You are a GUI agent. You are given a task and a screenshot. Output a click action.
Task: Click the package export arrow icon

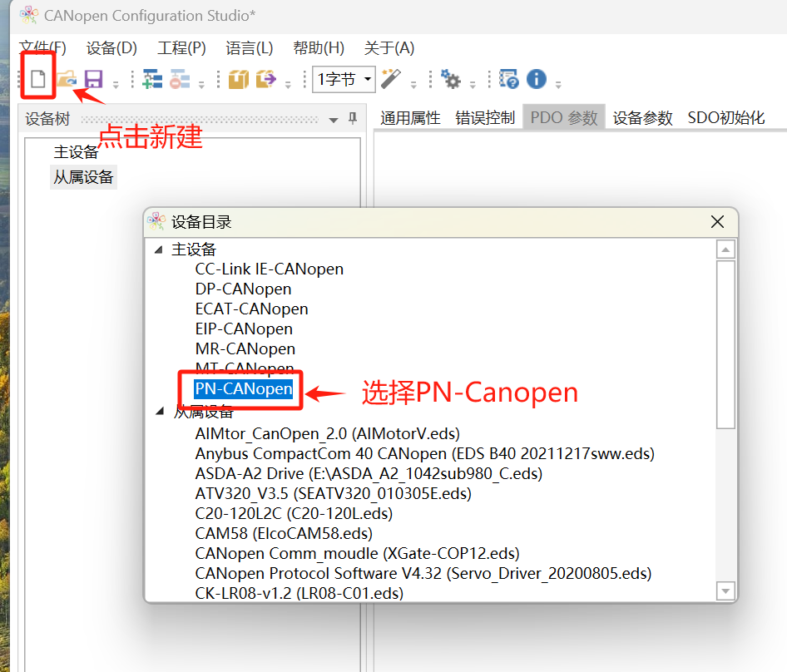coord(266,79)
